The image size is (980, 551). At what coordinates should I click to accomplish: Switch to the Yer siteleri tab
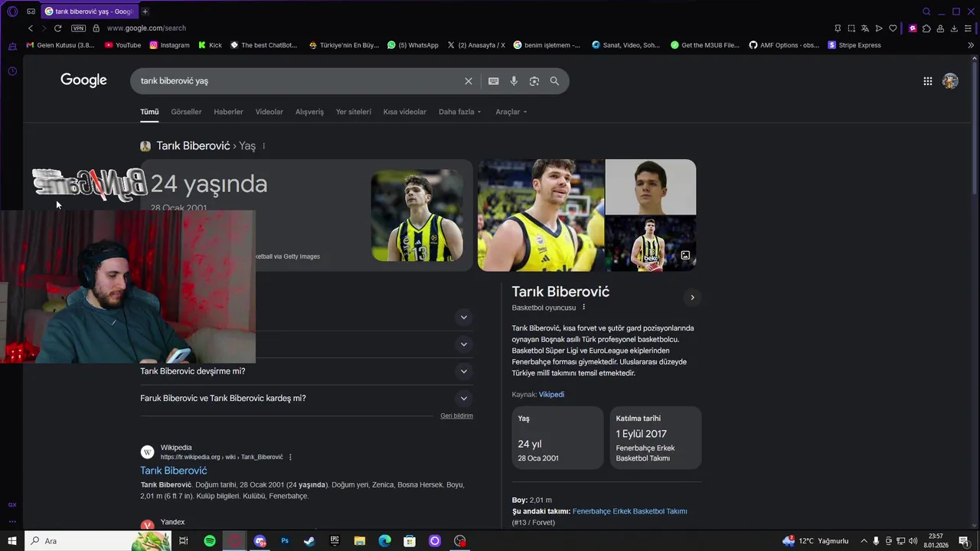[353, 112]
